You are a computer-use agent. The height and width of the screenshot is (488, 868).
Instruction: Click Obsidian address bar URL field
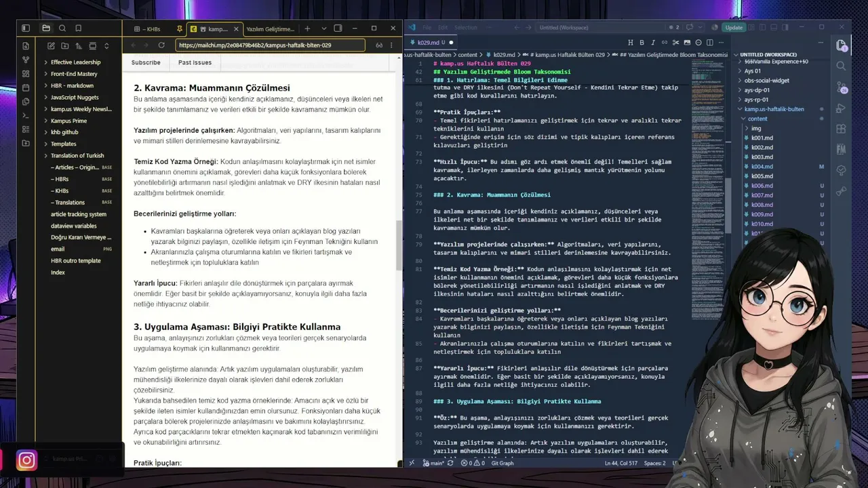click(271, 45)
